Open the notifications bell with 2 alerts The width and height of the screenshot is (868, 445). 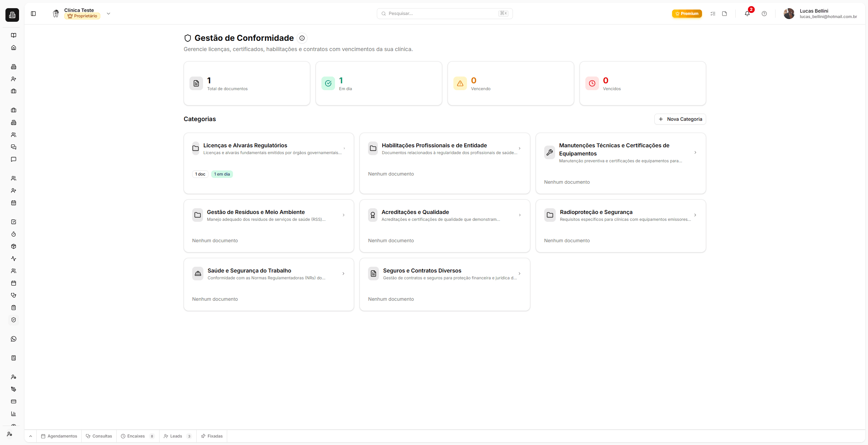click(x=747, y=14)
